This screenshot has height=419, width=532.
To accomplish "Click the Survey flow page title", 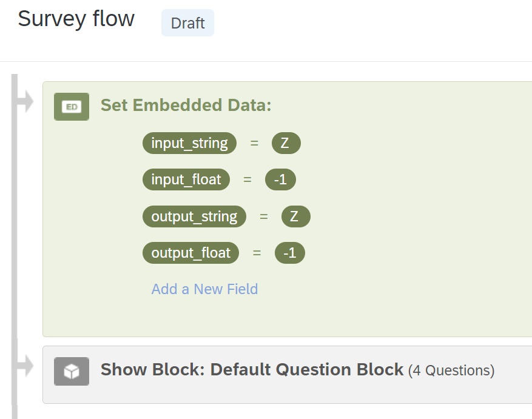I will (x=76, y=19).
